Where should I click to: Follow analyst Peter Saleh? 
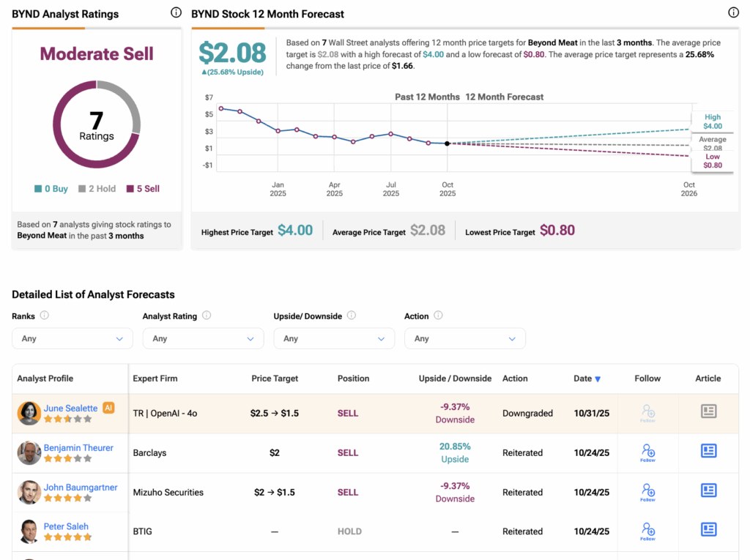tap(647, 530)
